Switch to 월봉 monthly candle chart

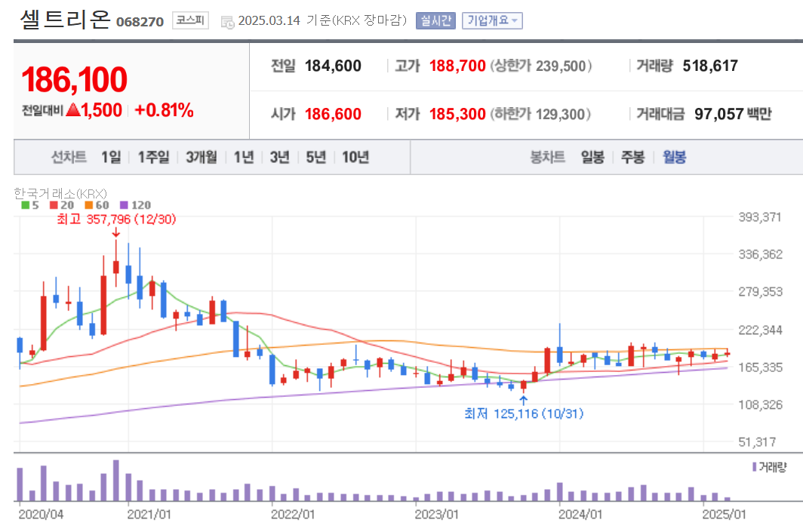tap(675, 157)
